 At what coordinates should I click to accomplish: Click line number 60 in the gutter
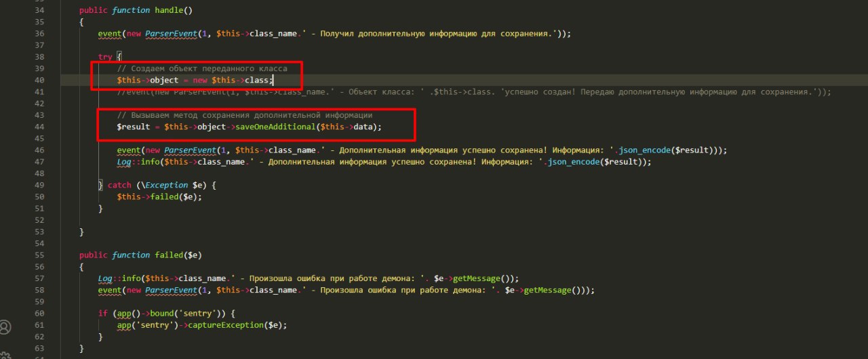(x=39, y=313)
